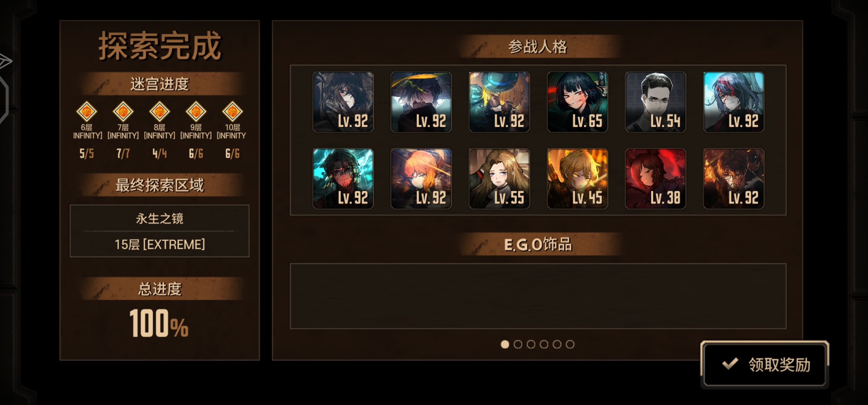Go to the last page dot
This screenshot has height=405, width=868.
[570, 344]
